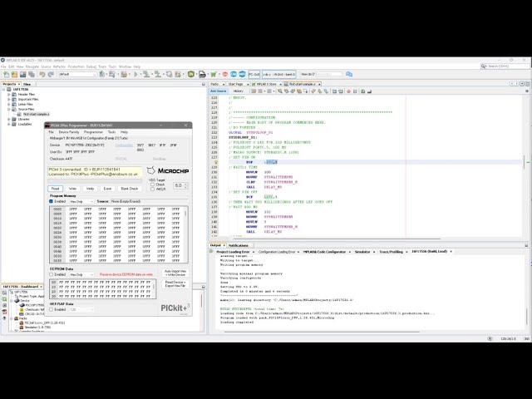This screenshot has width=532, height=399.
Task: Toggle the /MCLR checkbox
Action: [152, 189]
